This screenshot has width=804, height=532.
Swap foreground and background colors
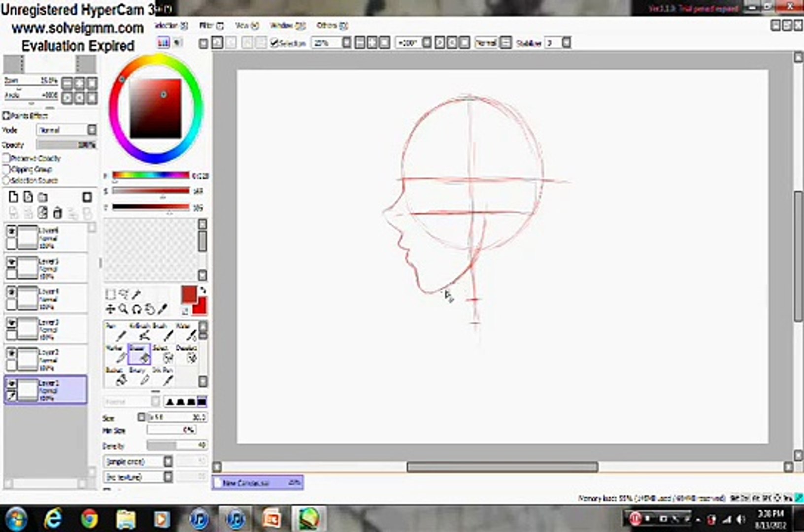(x=202, y=291)
